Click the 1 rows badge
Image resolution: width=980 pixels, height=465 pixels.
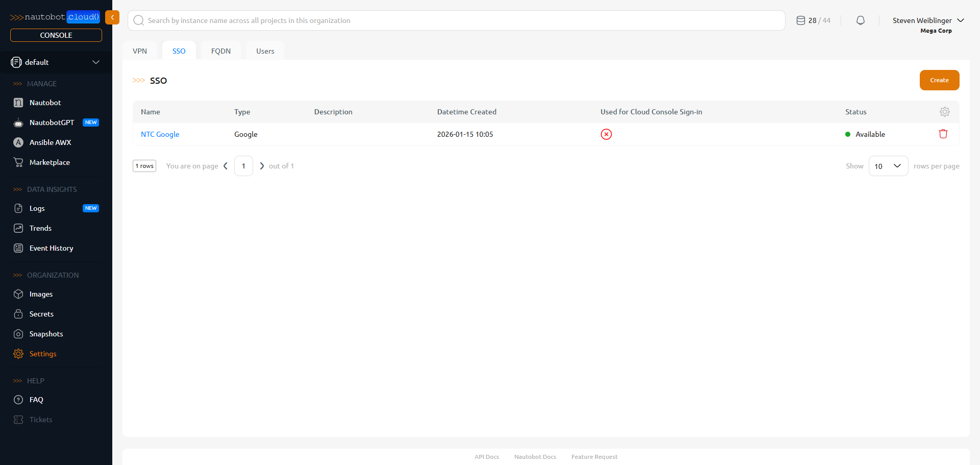tap(144, 166)
